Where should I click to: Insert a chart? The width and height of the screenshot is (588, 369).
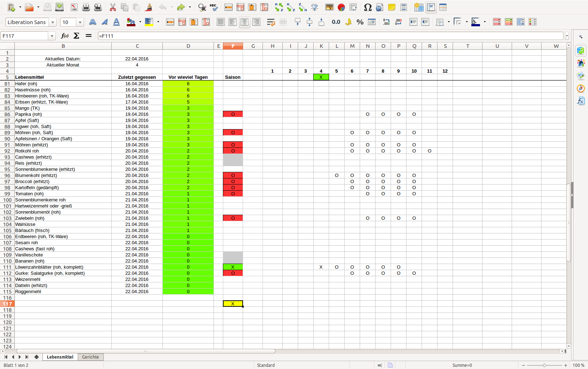click(x=341, y=7)
